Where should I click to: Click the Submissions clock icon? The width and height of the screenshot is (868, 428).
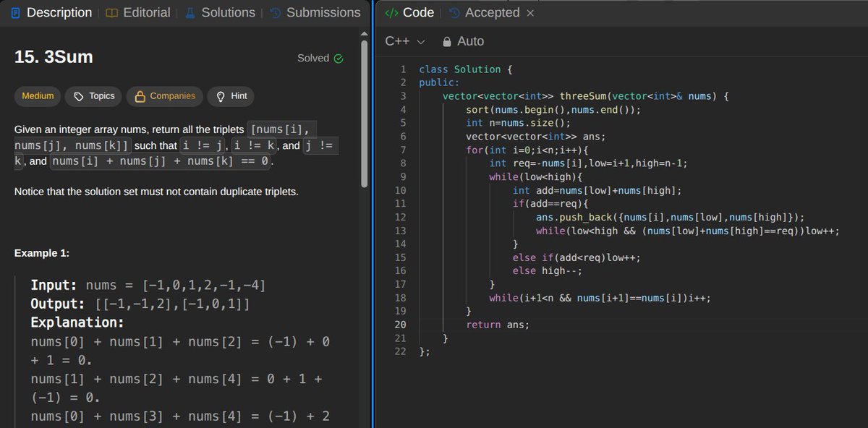tap(275, 13)
